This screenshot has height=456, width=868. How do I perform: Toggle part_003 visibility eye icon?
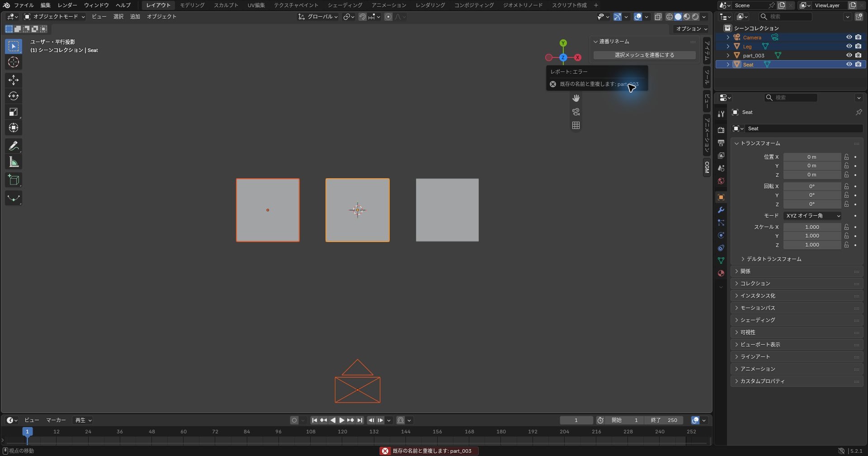[849, 56]
